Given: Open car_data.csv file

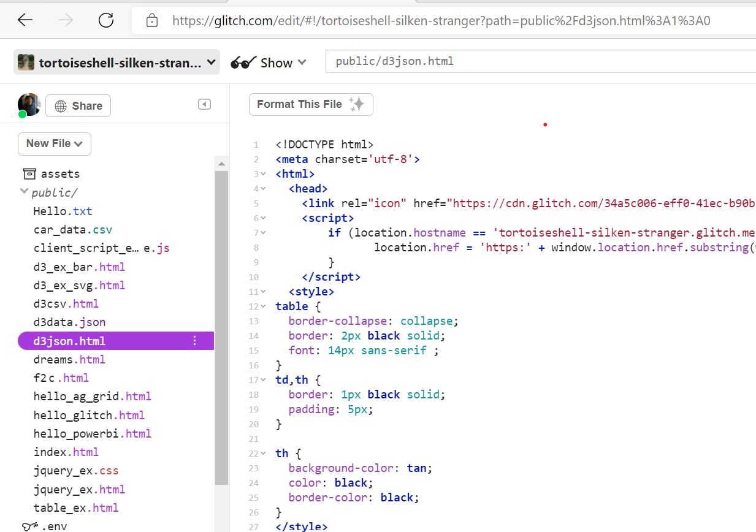Looking at the screenshot, I should tap(73, 230).
